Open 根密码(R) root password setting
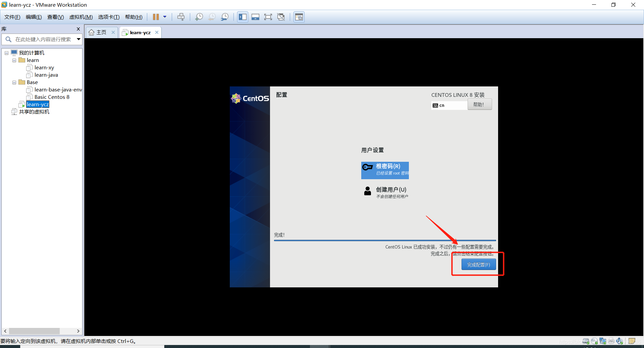Screen dimensions: 644x348 (x=385, y=170)
